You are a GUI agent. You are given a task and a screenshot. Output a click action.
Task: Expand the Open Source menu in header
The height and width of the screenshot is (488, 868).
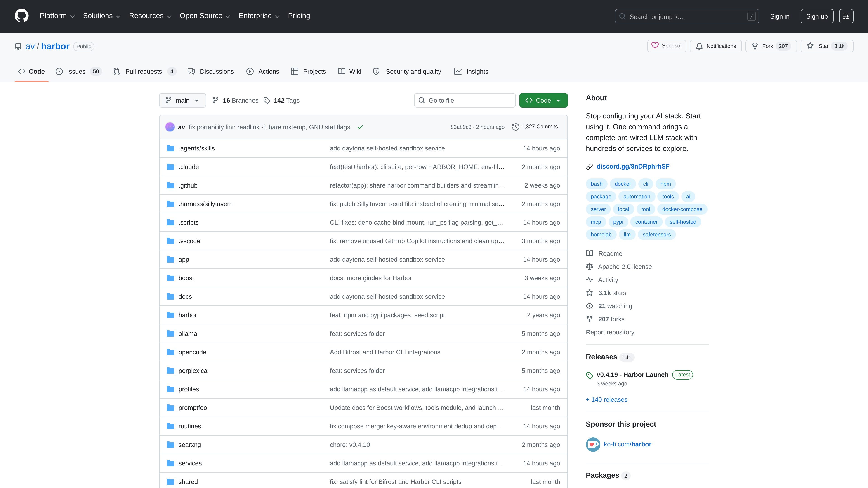[205, 16]
